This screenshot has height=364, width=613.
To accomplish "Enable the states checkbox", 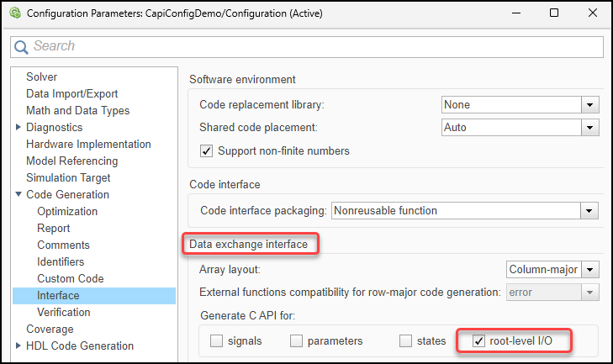I will coord(405,341).
